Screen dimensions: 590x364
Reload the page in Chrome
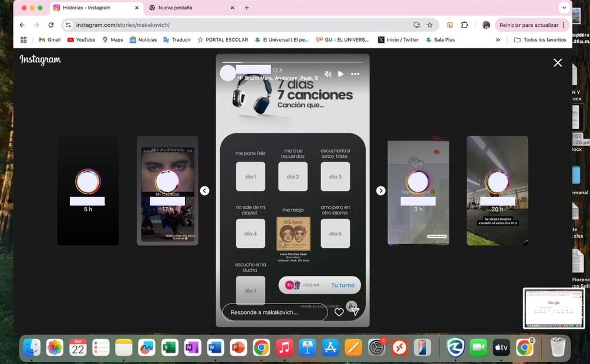(51, 25)
